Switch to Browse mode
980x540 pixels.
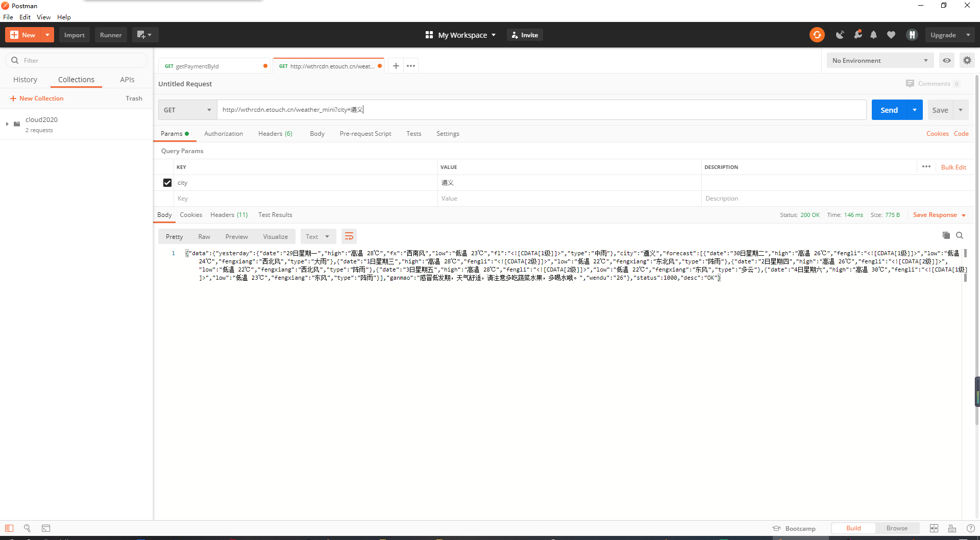point(897,528)
